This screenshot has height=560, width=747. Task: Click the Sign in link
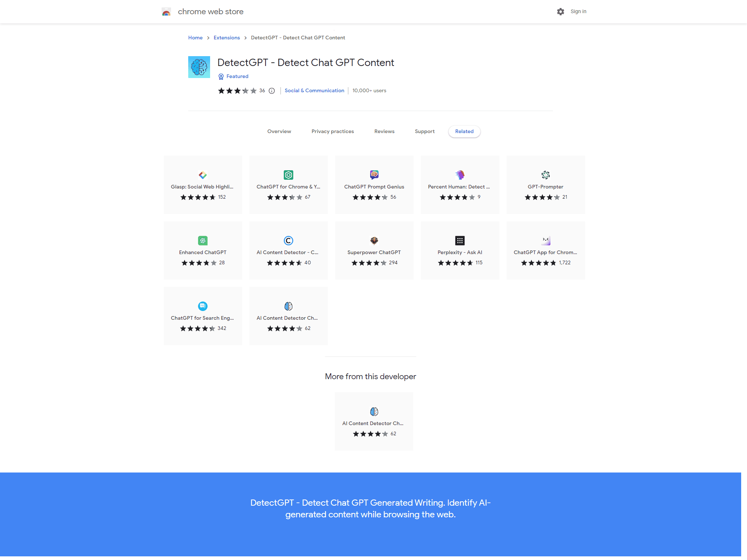578,12
